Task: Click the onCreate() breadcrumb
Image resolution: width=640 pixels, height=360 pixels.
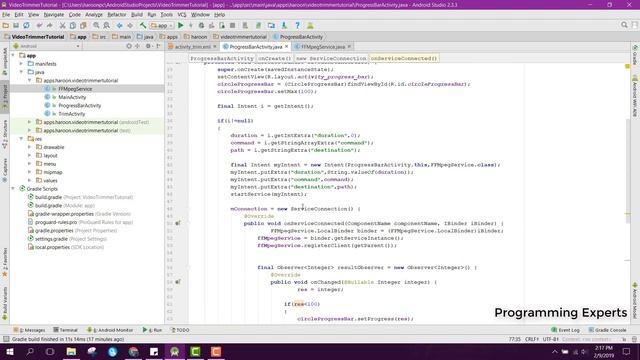Action: pos(274,58)
